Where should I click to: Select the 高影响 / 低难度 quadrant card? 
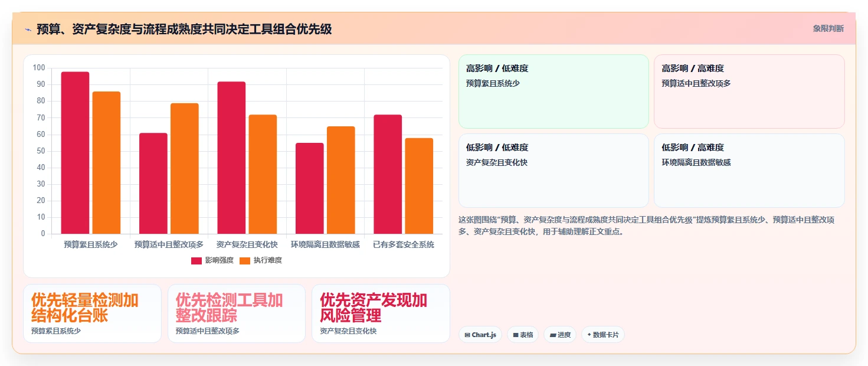pyautogui.click(x=553, y=91)
